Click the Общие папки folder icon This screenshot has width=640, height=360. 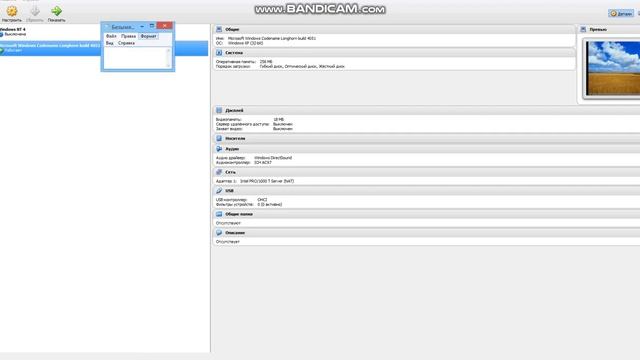click(219, 214)
